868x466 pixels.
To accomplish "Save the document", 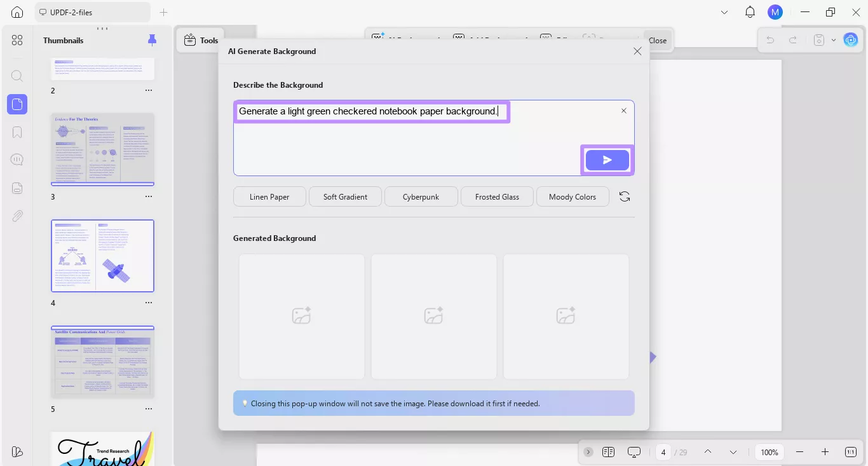I will tap(819, 40).
